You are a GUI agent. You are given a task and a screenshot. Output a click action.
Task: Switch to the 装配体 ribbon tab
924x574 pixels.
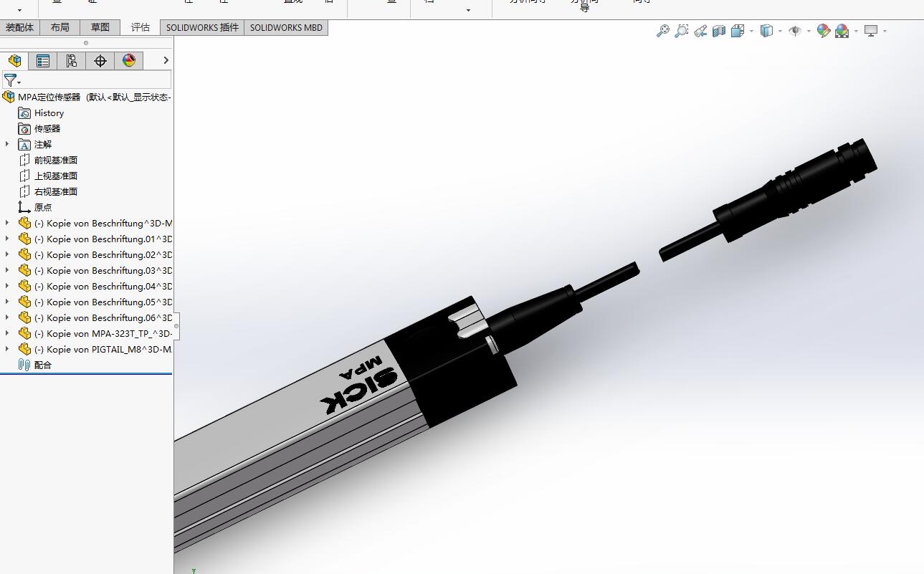(19, 27)
